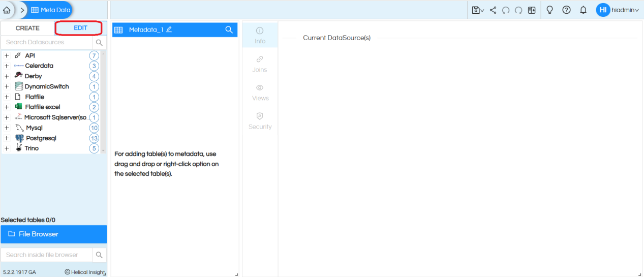Screen dimensions: 644x277
Task: Open the save options dropdown
Action: click(478, 10)
